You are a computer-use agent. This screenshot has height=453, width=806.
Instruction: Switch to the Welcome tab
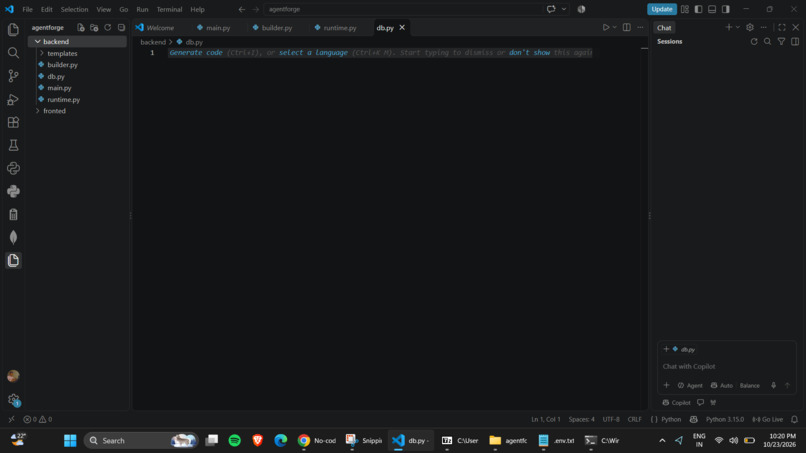click(x=155, y=28)
